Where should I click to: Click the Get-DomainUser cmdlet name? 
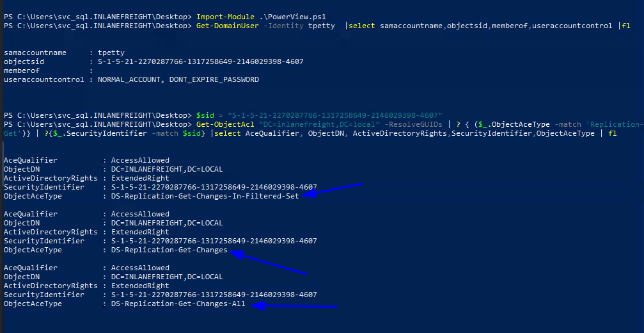click(x=226, y=25)
